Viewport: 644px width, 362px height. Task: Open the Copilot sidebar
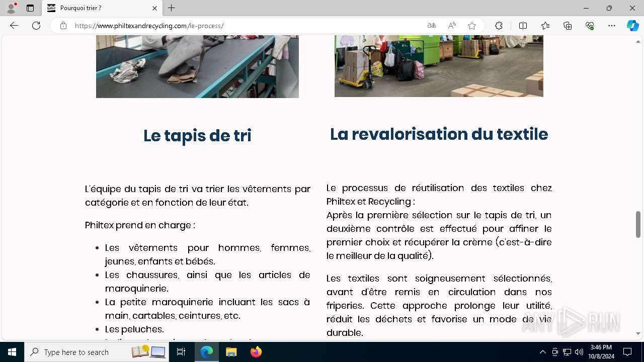point(633,26)
